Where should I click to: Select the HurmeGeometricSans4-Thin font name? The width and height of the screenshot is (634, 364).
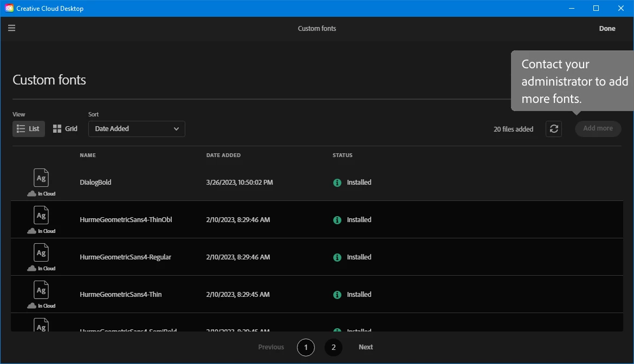click(x=120, y=295)
